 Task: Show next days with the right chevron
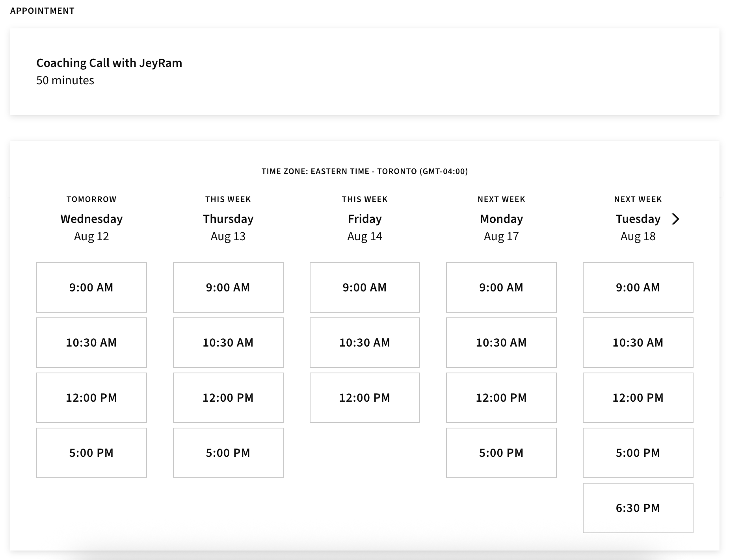675,219
